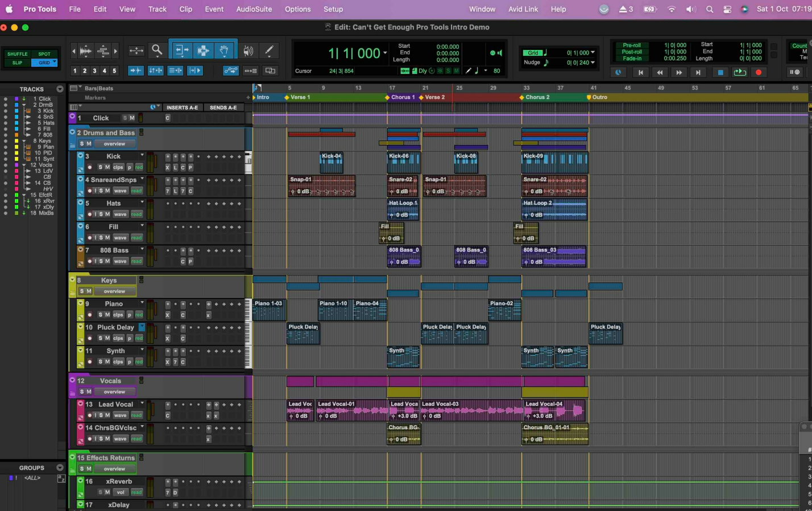Click the red Record transport button

click(x=758, y=72)
